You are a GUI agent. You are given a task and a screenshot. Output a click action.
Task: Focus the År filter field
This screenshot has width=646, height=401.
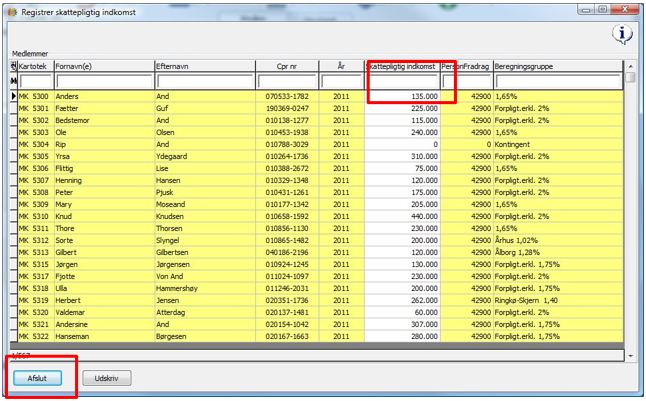tap(341, 82)
